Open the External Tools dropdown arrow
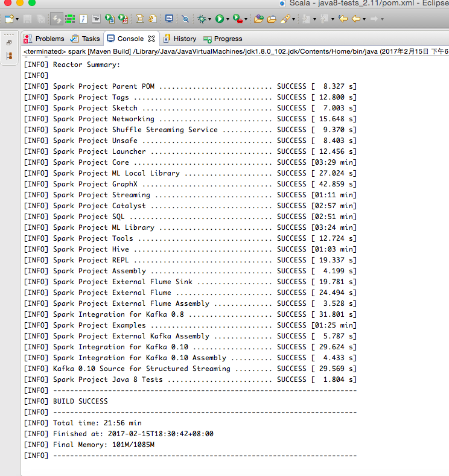The image size is (449, 476). 246,19
